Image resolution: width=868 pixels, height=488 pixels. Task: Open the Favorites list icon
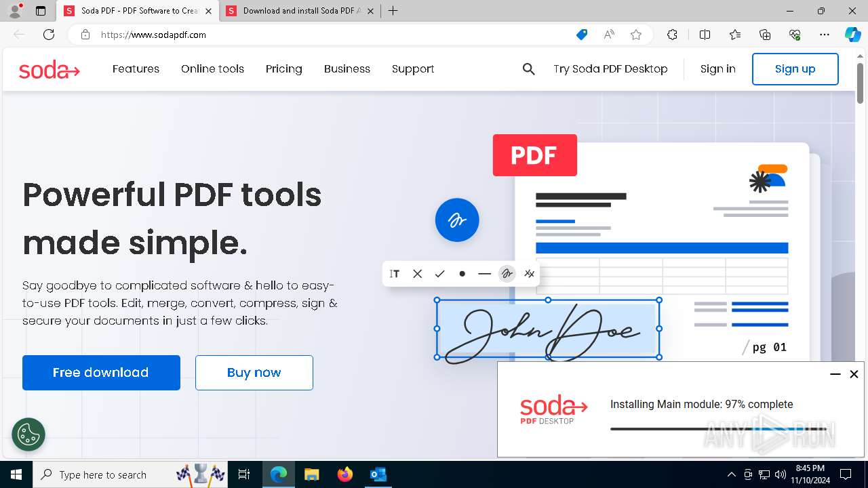735,35
